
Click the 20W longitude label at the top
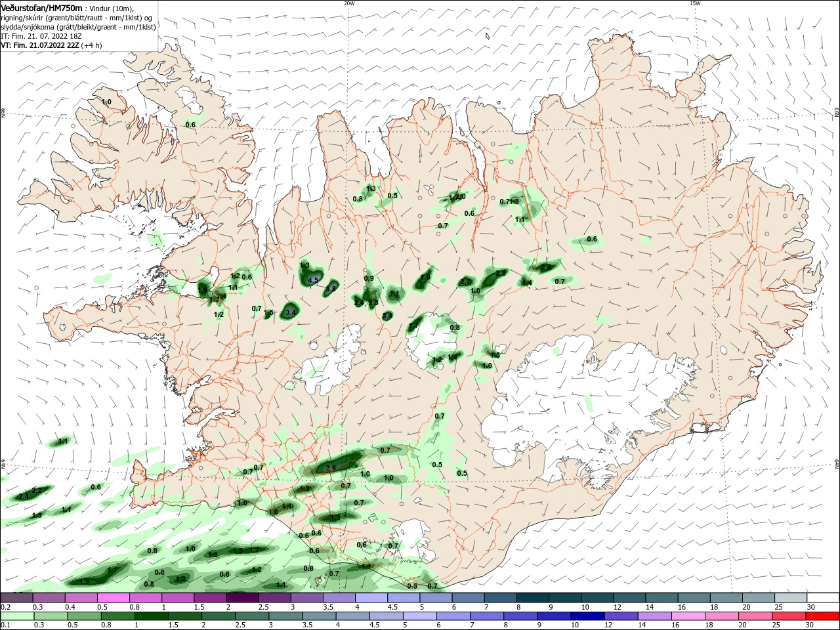[x=349, y=3]
